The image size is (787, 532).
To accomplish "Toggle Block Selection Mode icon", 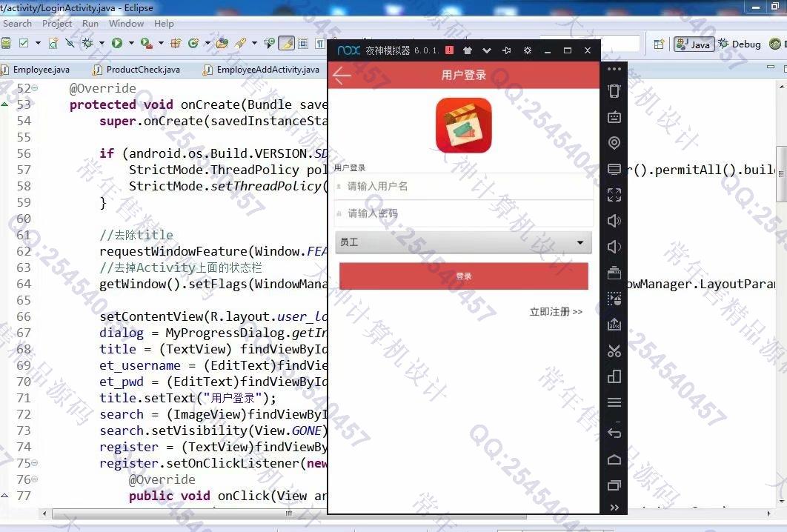I will pos(303,43).
